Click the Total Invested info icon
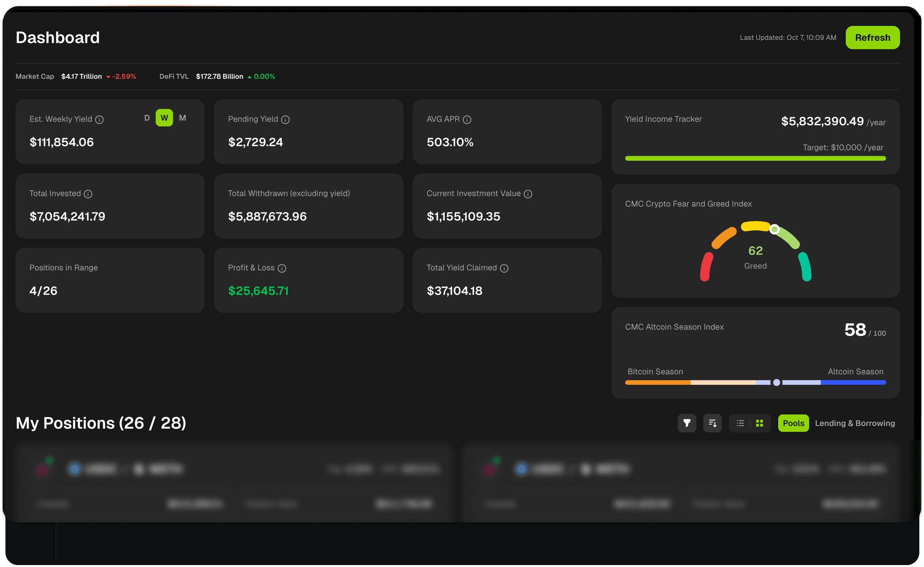The image size is (924, 567). coord(88,194)
